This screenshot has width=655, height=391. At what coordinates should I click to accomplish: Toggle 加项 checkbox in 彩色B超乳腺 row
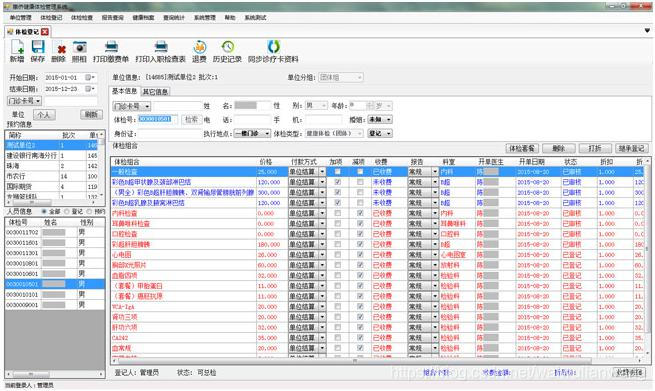click(x=338, y=203)
